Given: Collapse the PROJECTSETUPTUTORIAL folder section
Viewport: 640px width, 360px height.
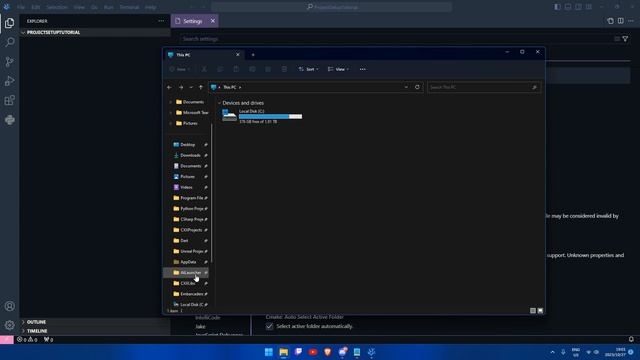Looking at the screenshot, I should point(23,32).
